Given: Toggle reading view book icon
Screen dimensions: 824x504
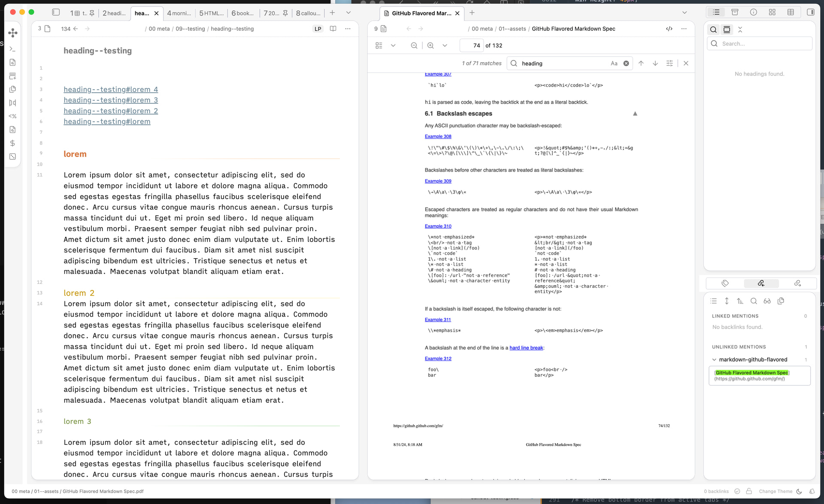Looking at the screenshot, I should click(x=333, y=29).
